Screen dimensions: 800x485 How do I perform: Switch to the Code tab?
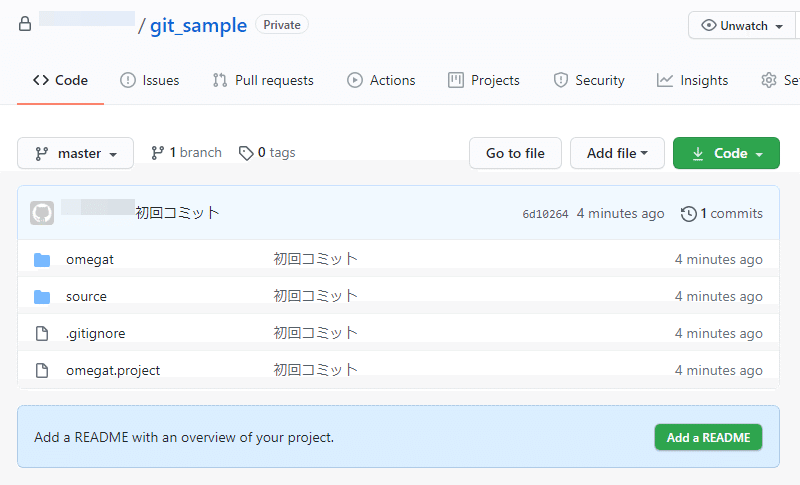pyautogui.click(x=60, y=80)
